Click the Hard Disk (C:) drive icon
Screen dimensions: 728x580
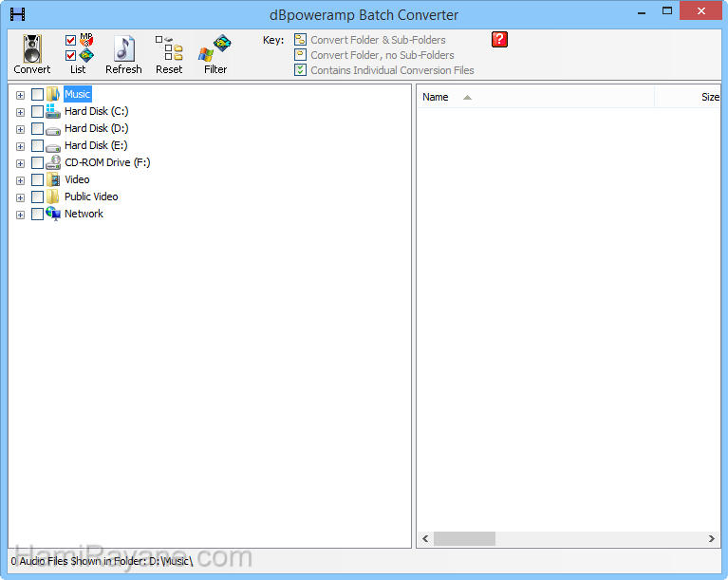pyautogui.click(x=53, y=111)
